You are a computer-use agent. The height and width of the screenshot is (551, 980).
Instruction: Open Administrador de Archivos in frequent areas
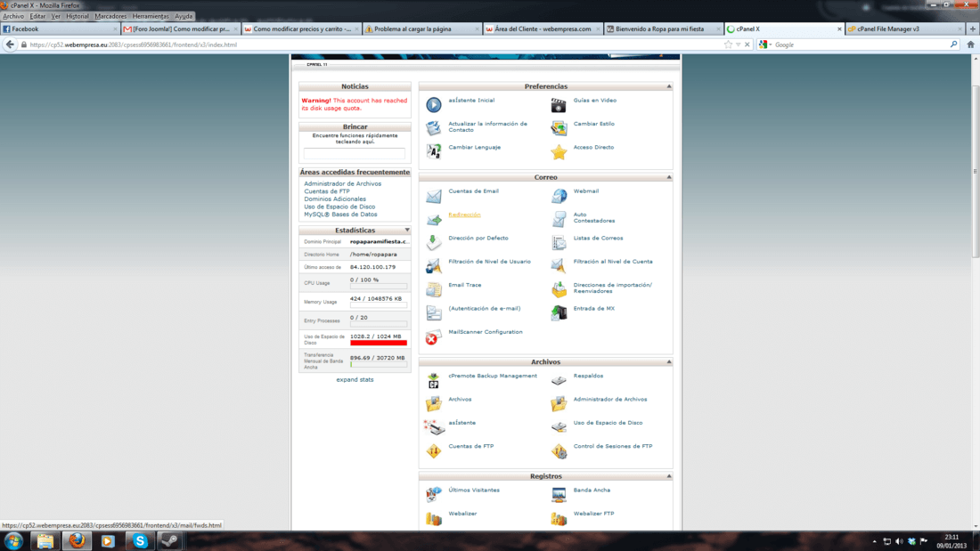[x=342, y=183]
